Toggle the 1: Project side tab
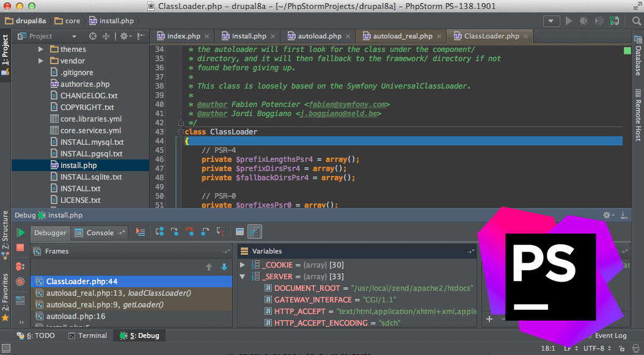The image size is (644, 355). point(5,54)
